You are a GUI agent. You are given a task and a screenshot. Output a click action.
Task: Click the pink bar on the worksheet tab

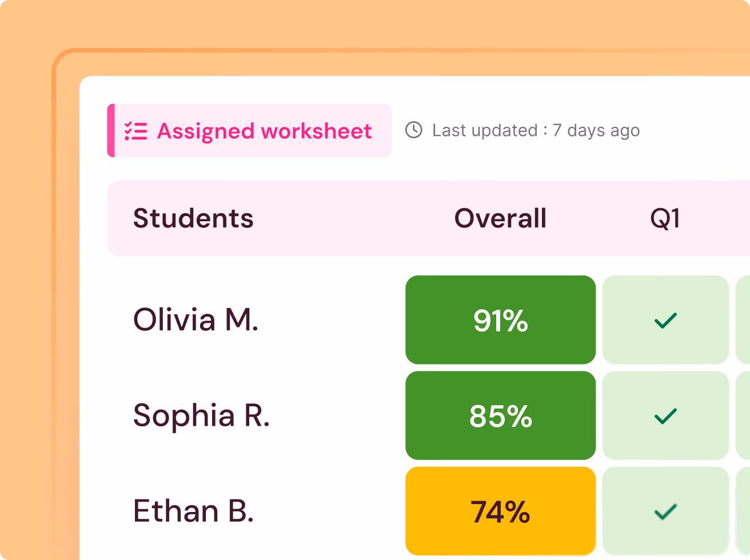[111, 130]
